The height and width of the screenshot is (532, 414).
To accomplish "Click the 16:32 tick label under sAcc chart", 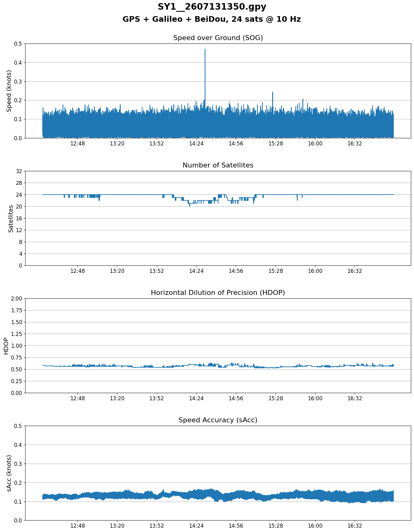I will [x=355, y=526].
